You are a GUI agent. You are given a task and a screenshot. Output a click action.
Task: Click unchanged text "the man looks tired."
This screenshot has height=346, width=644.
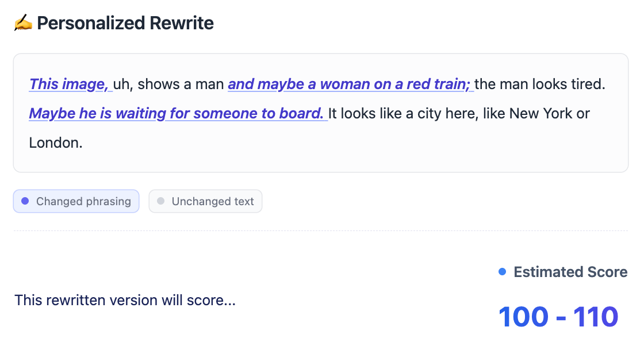(x=540, y=84)
